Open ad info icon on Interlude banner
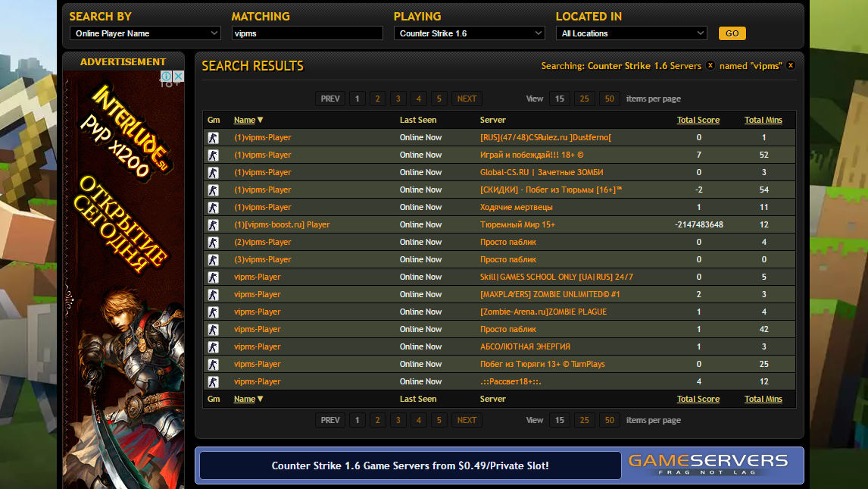 point(166,76)
